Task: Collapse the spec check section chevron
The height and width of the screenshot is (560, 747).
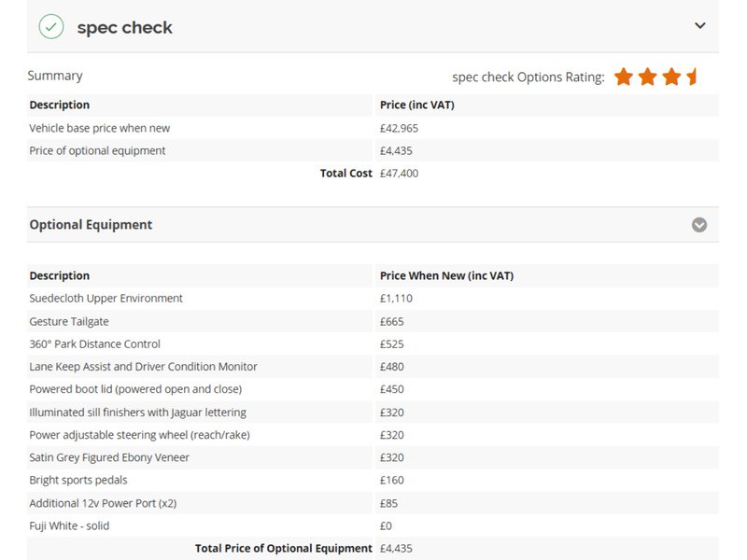Action: click(x=699, y=26)
